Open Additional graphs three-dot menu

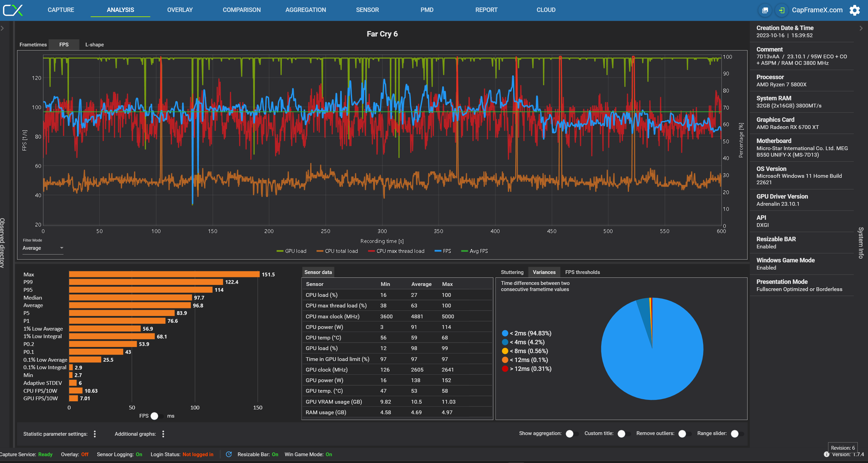tap(163, 434)
